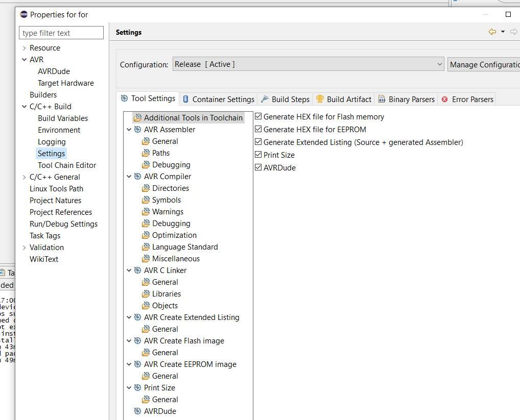520x420 pixels.
Task: Click the AVR Create Flash image tool icon
Action: (x=137, y=341)
